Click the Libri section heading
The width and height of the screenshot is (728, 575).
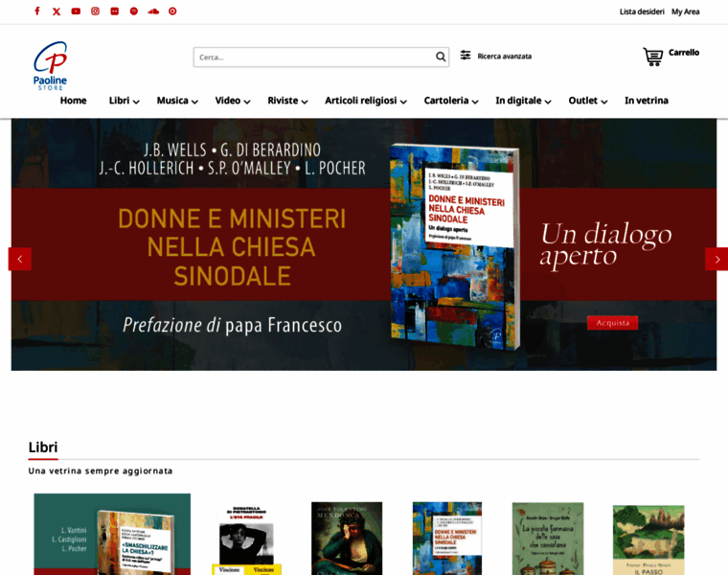pyautogui.click(x=43, y=447)
